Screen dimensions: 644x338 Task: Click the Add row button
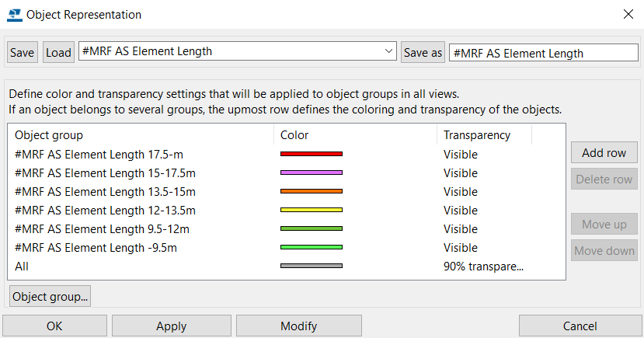pyautogui.click(x=604, y=153)
